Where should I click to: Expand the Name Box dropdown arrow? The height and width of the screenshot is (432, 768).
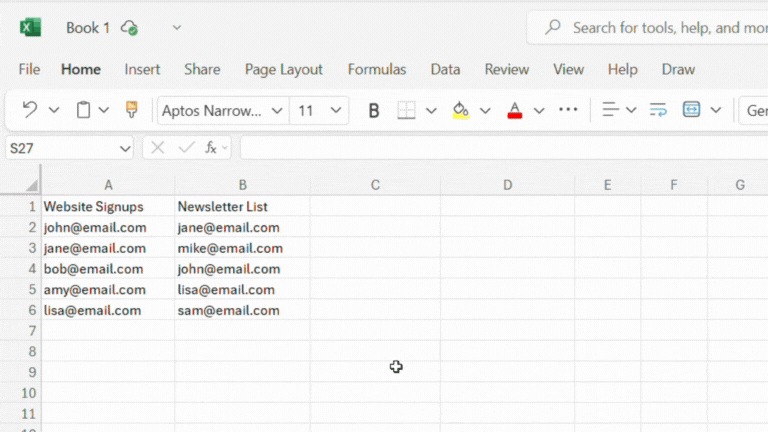click(x=125, y=148)
